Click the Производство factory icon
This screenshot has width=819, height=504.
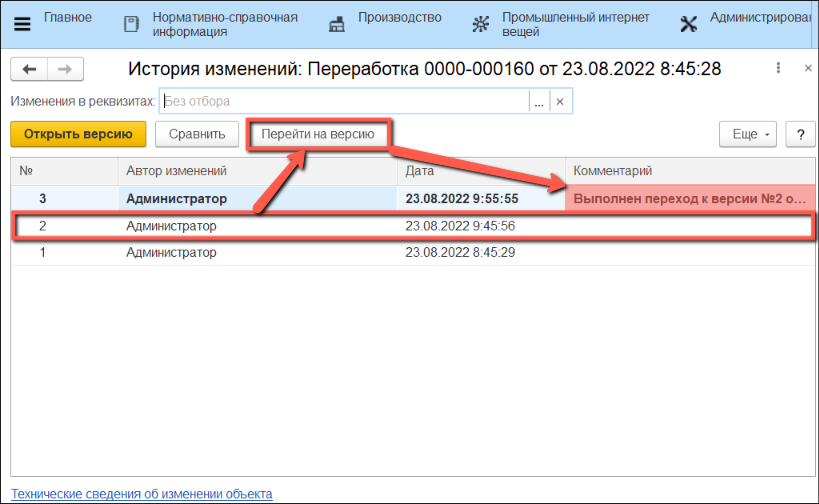pyautogui.click(x=338, y=24)
